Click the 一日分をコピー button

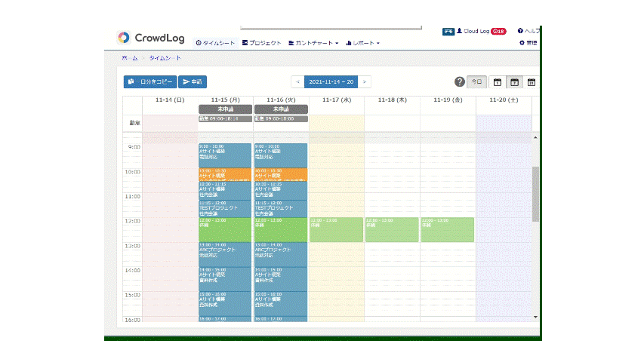click(150, 81)
